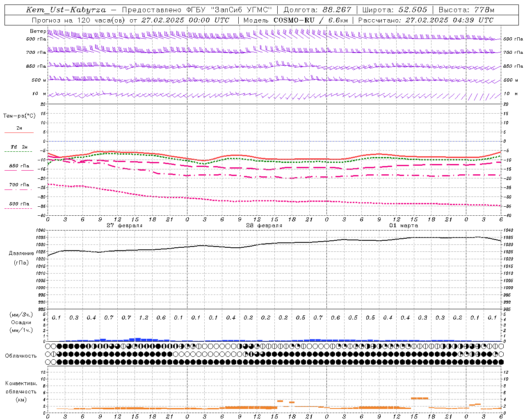The height and width of the screenshot is (420, 525).
Task: Click the Осадки precipitation label
Action: [x=21, y=322]
